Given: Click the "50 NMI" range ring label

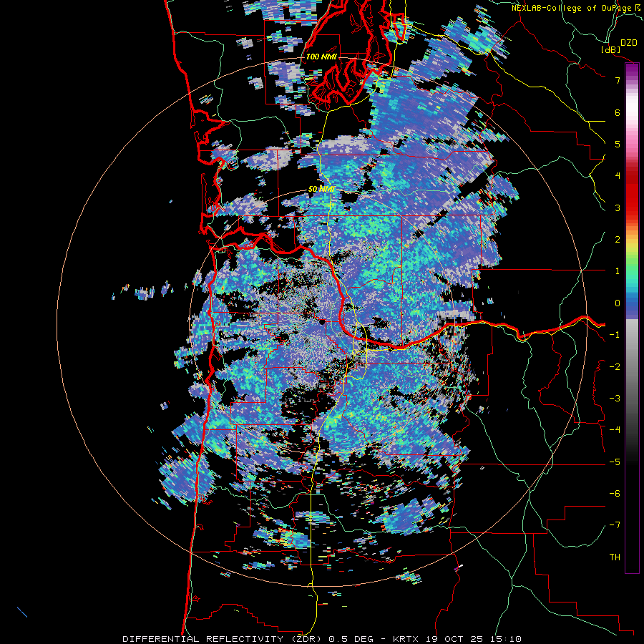Looking at the screenshot, I should tap(321, 190).
